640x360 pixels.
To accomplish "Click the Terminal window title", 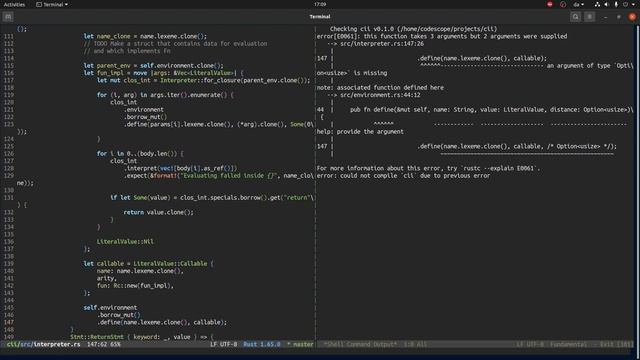I will click(x=320, y=17).
